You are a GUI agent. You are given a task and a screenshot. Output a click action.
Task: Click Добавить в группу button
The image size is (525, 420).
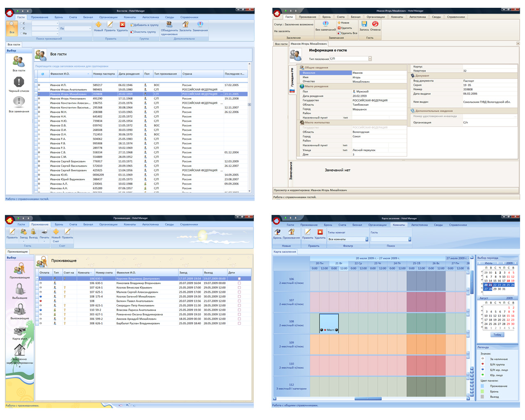[144, 25]
